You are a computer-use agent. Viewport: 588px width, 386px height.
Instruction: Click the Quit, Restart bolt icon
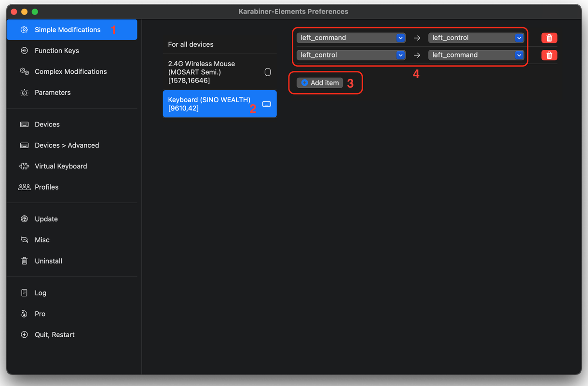click(24, 335)
